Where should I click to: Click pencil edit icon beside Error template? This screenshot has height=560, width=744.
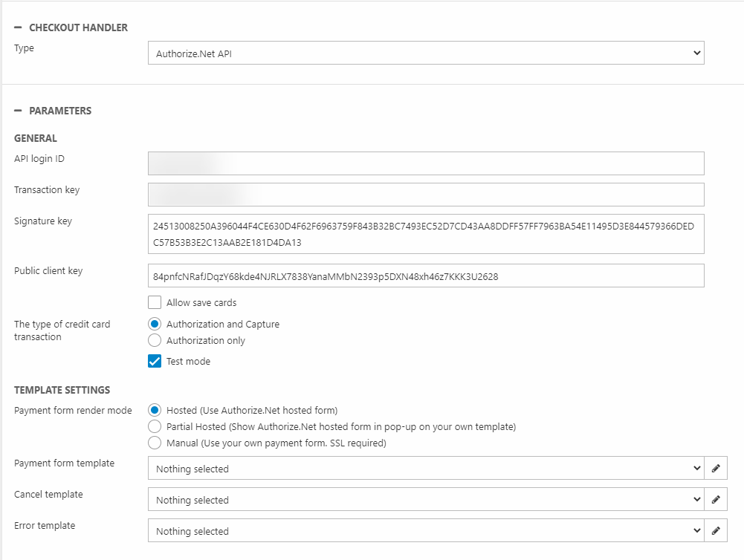pos(716,531)
